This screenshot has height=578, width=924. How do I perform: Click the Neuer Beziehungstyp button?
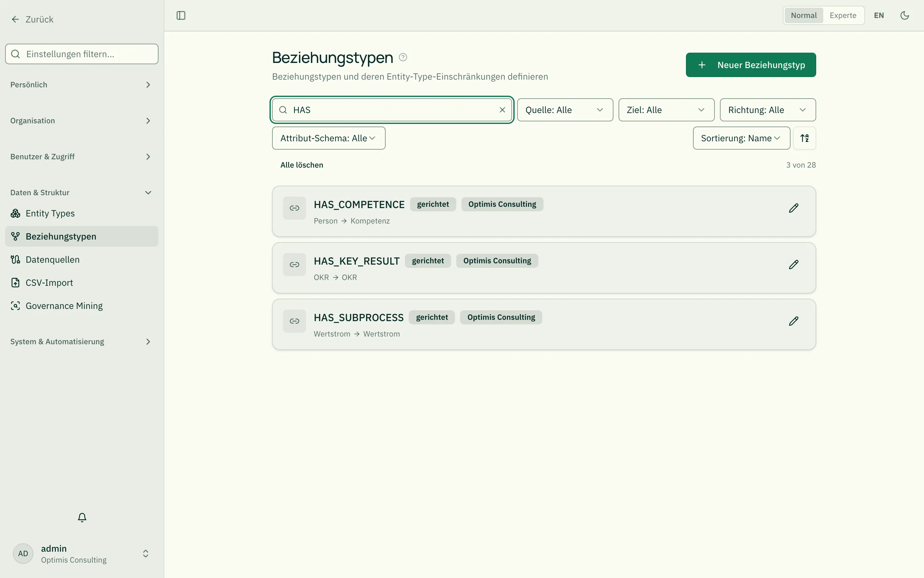(x=751, y=65)
